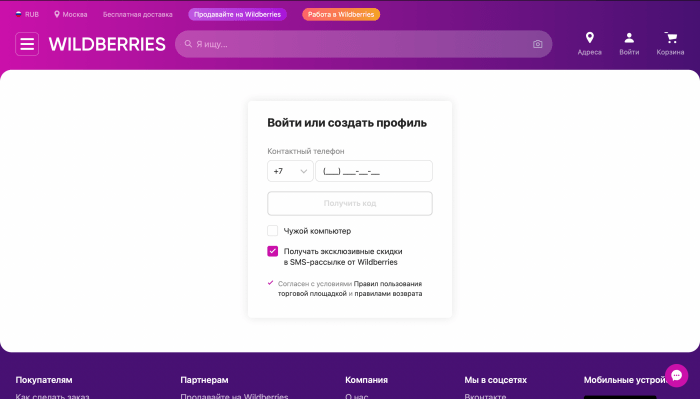Image resolution: width=700 pixels, height=399 pixels.
Task: Open the Войти profile icon
Action: (x=629, y=38)
